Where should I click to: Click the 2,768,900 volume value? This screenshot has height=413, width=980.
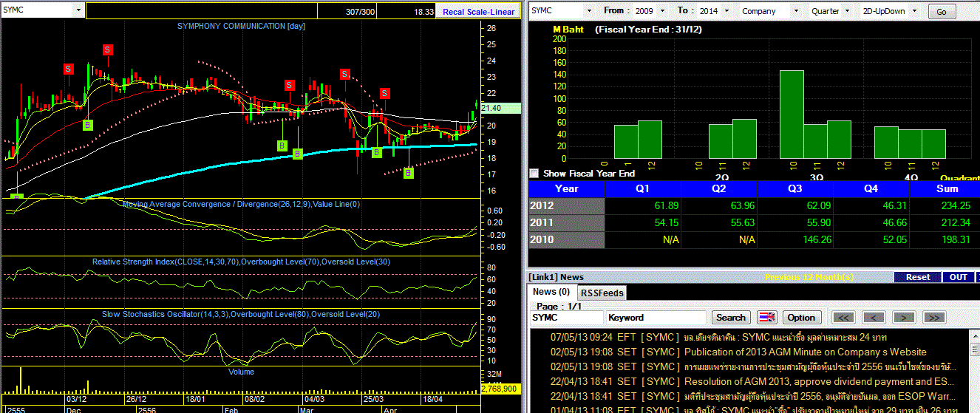click(501, 388)
